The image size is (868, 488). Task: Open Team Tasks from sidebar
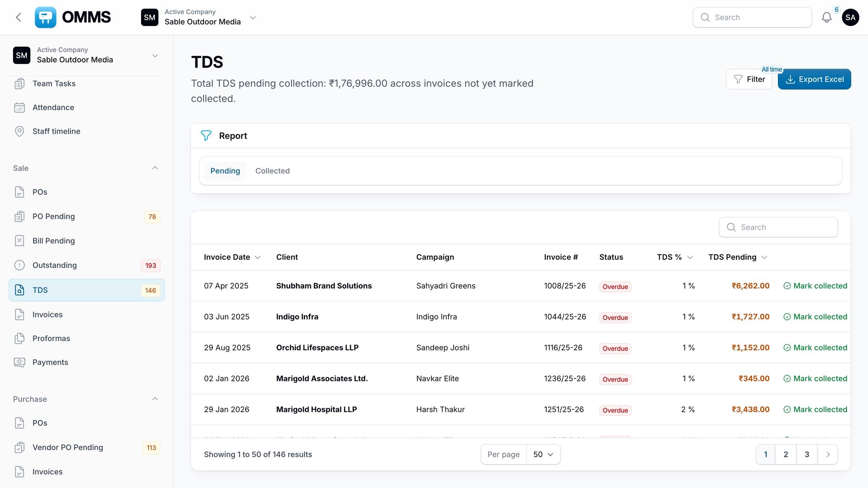coord(87,84)
